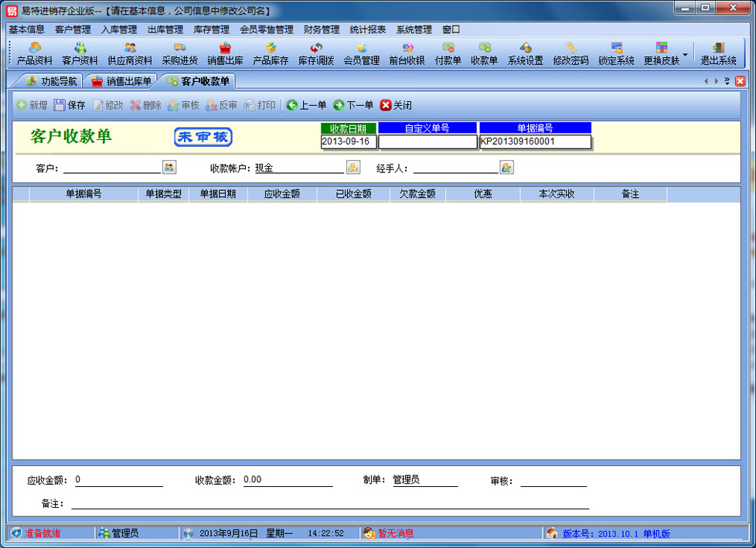Select the 单据类型 column header
The image size is (756, 548).
(x=163, y=194)
